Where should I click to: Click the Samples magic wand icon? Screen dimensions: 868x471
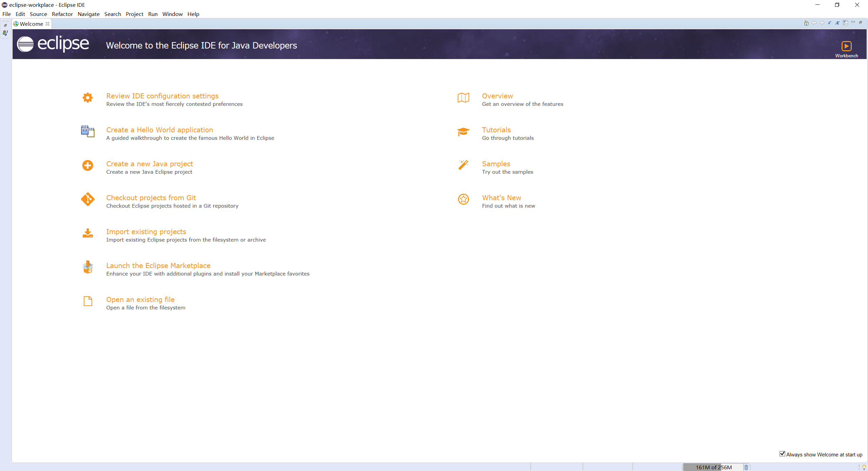(463, 165)
